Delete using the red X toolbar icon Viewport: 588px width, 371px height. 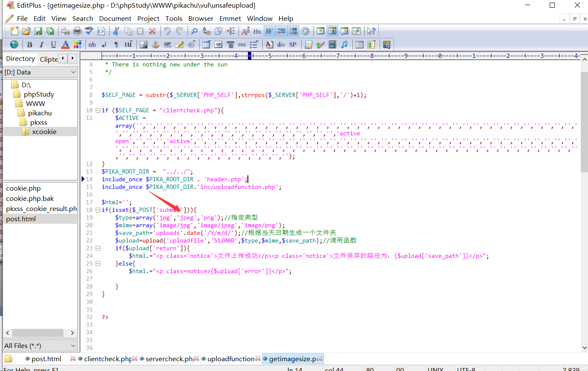(152, 31)
